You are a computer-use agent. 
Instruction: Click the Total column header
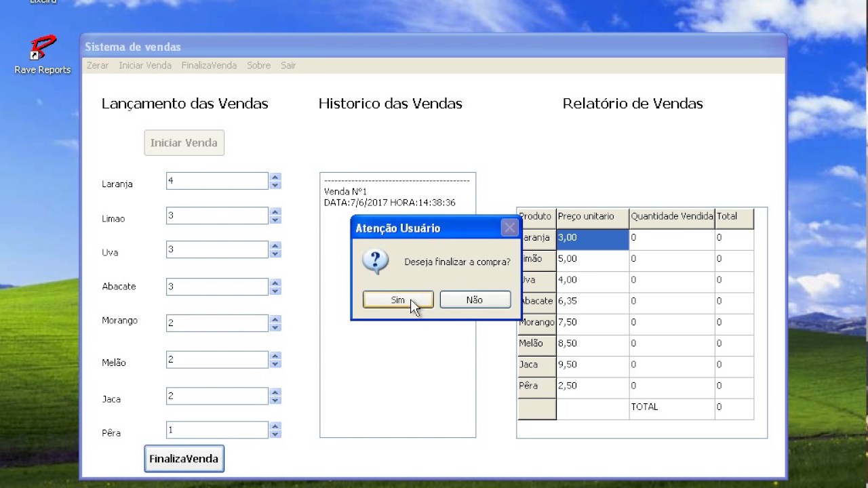coord(734,218)
